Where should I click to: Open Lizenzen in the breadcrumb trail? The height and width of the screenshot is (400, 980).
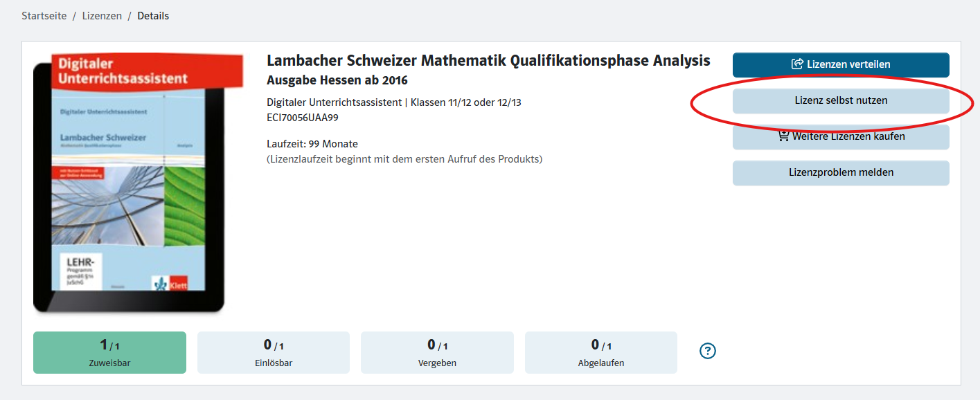(x=102, y=16)
